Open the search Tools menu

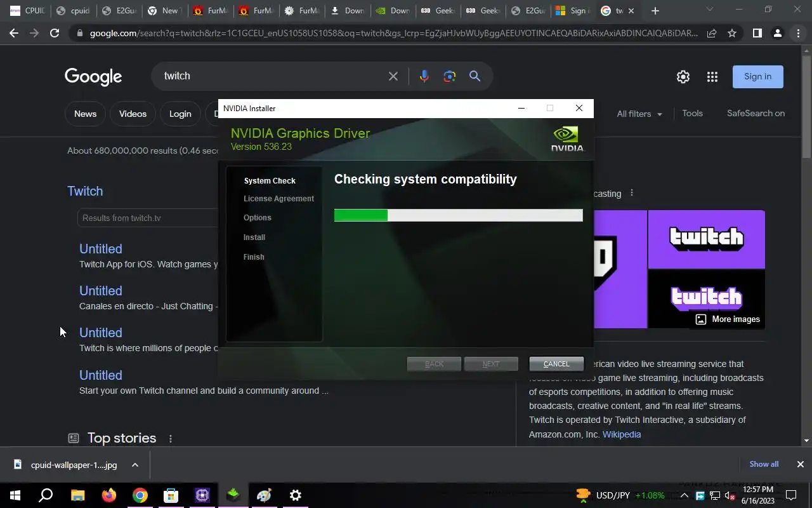pos(692,113)
